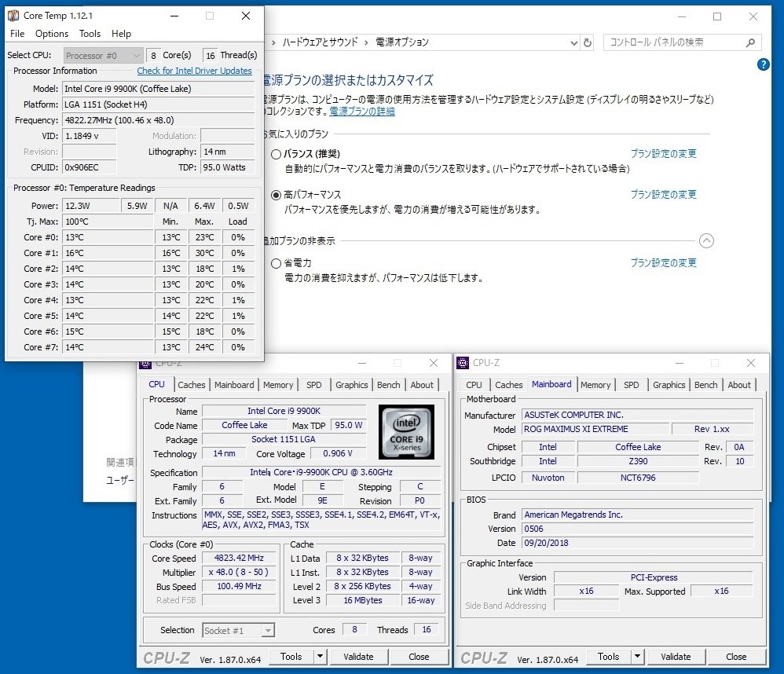Click Core #1 temperature '16°C' reading
The image size is (784, 674).
click(x=108, y=254)
